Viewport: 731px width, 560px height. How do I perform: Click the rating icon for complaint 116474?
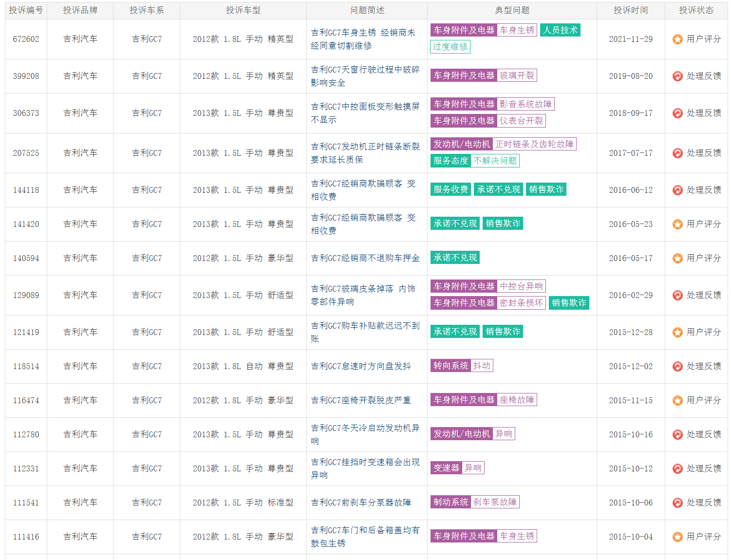point(677,400)
